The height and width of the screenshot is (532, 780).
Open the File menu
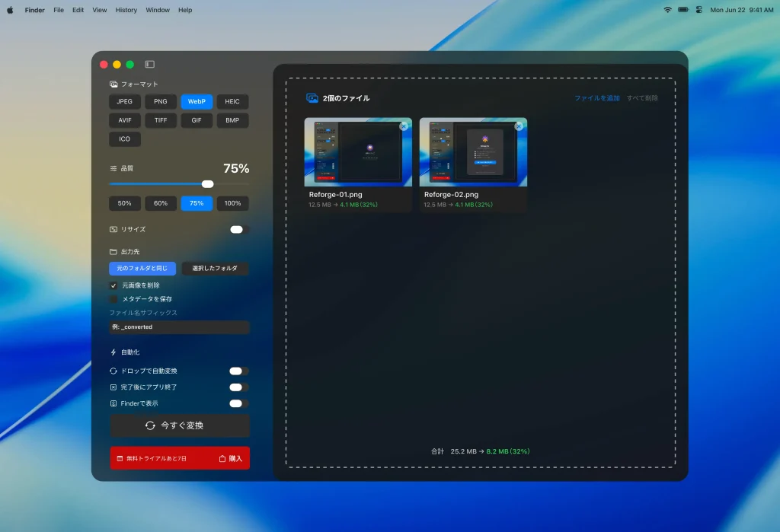(59, 10)
